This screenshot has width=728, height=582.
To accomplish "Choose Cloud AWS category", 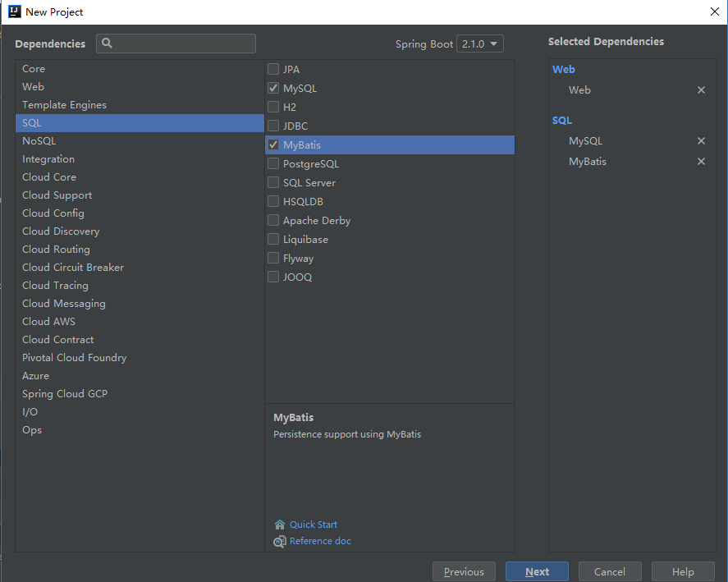I will click(140, 322).
